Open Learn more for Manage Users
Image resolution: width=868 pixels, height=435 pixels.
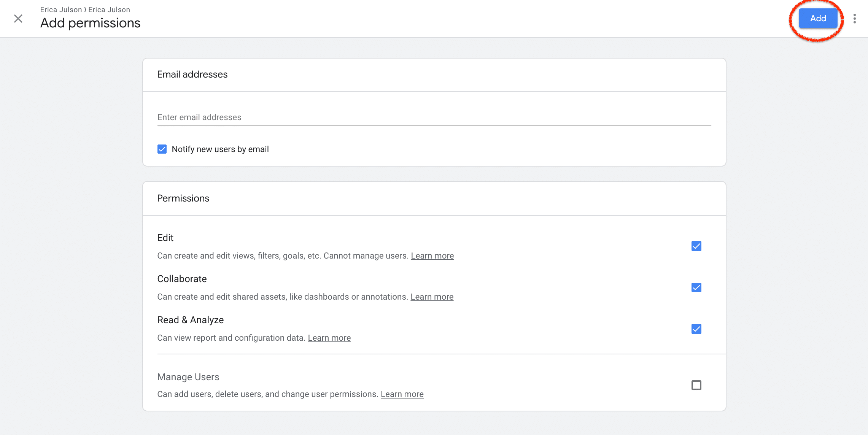[402, 394]
